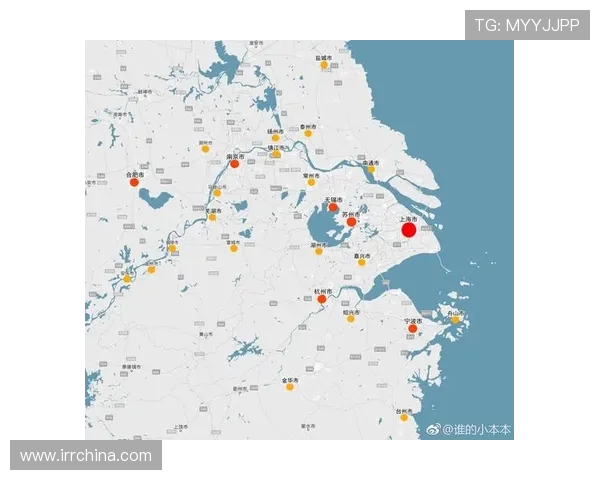Click the Jinhua (金华市) orange marker

[289, 387]
